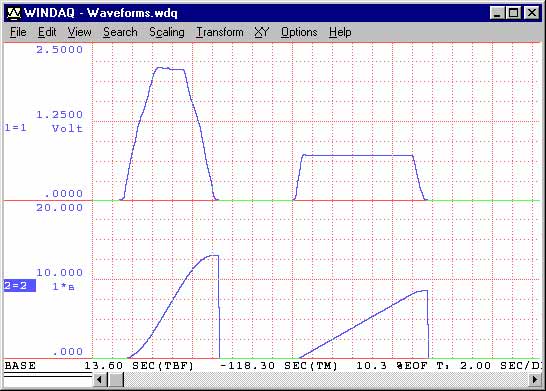Open the XY menu
546x391 pixels.
pyautogui.click(x=262, y=32)
